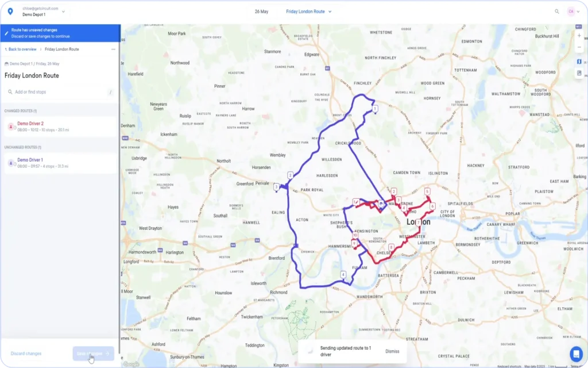Click the Friday London Route breadcrumb
Image resolution: width=588 pixels, height=368 pixels.
tap(62, 49)
